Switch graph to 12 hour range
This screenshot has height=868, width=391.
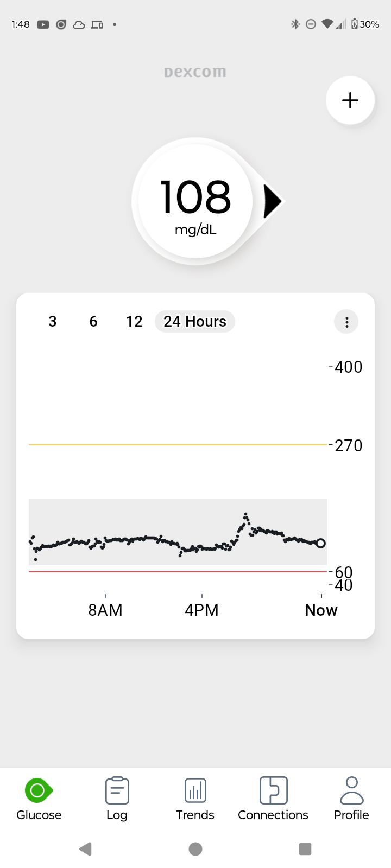pos(134,322)
